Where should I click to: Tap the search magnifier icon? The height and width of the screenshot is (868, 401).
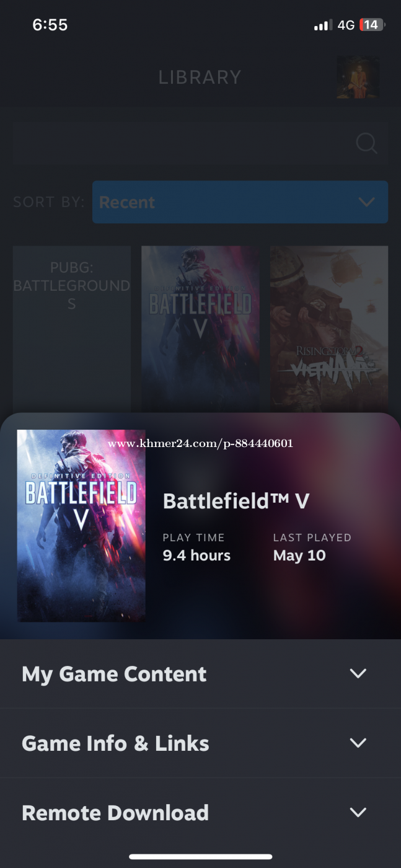366,144
